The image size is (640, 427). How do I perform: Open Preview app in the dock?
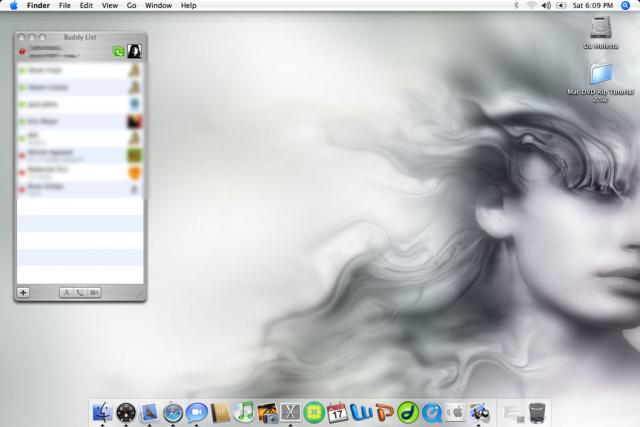click(479, 412)
